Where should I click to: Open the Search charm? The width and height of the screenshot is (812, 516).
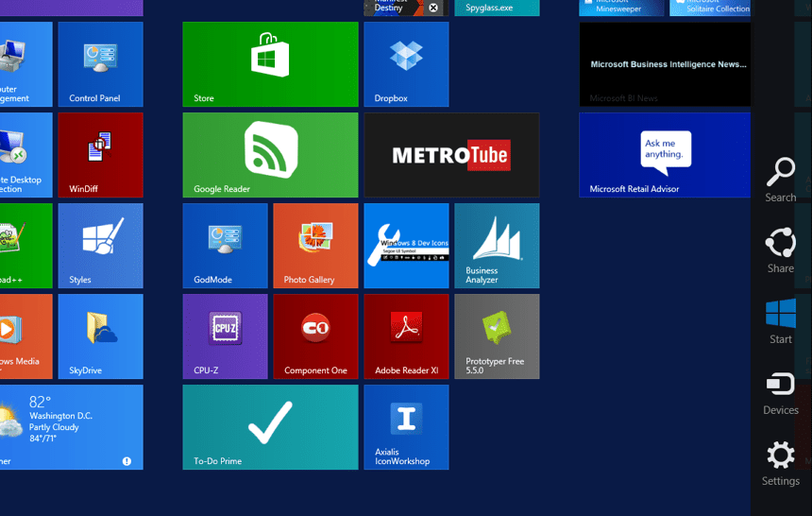click(x=781, y=180)
